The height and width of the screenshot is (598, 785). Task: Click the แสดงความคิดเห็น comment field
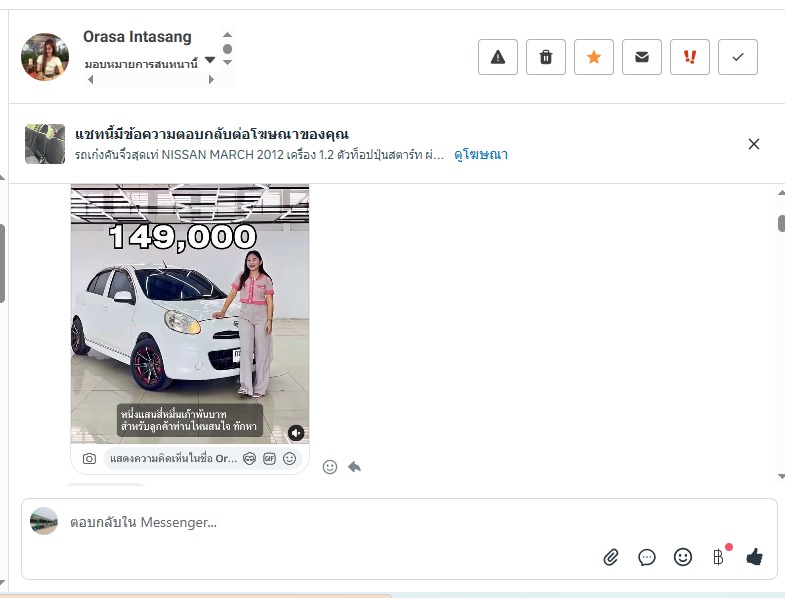click(x=173, y=458)
